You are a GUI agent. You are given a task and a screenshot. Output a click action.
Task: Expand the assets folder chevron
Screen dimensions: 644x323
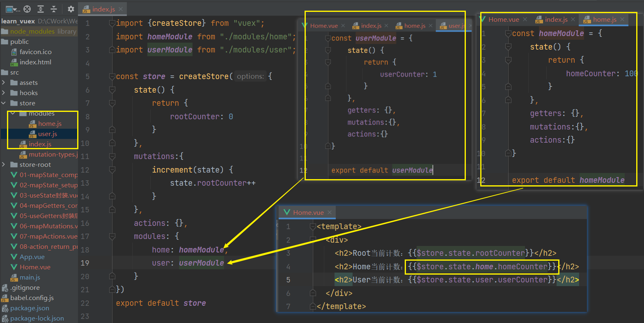point(4,83)
